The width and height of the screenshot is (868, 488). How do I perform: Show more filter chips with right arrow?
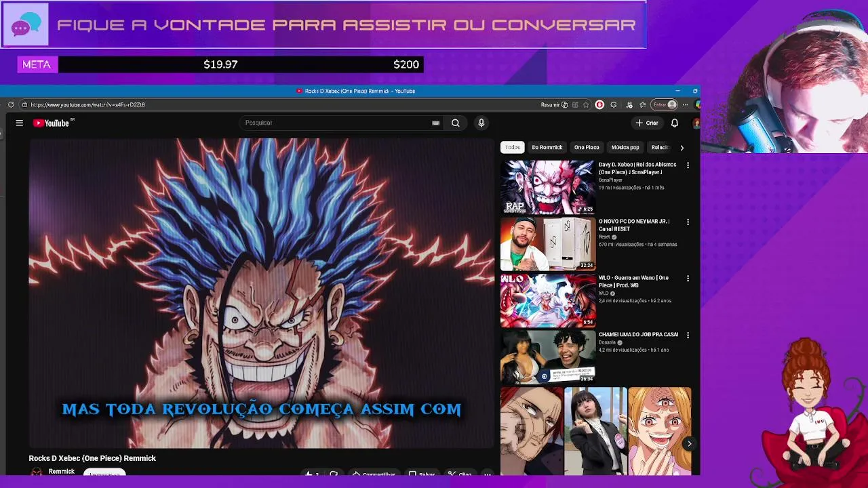pos(682,147)
